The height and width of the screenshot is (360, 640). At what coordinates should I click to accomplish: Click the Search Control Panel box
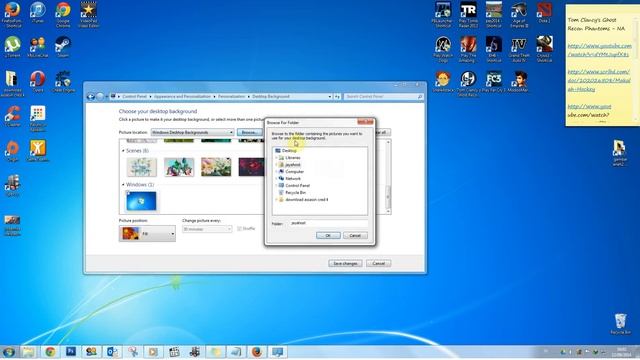tap(383, 97)
